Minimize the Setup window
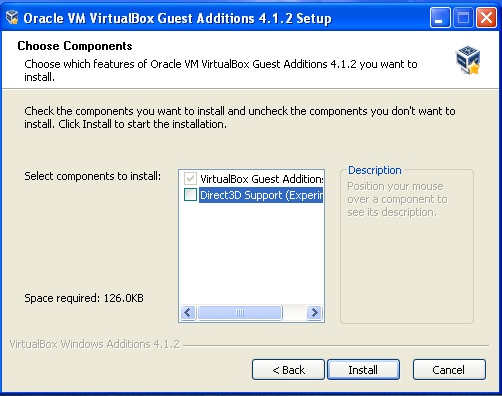502x396 pixels. coord(440,17)
